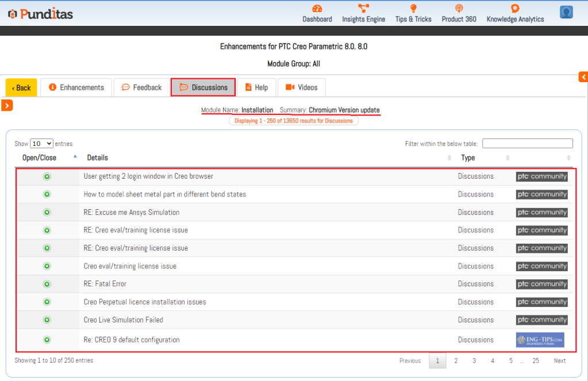Open the Insights Engine icon
The width and height of the screenshot is (588, 381).
363,9
